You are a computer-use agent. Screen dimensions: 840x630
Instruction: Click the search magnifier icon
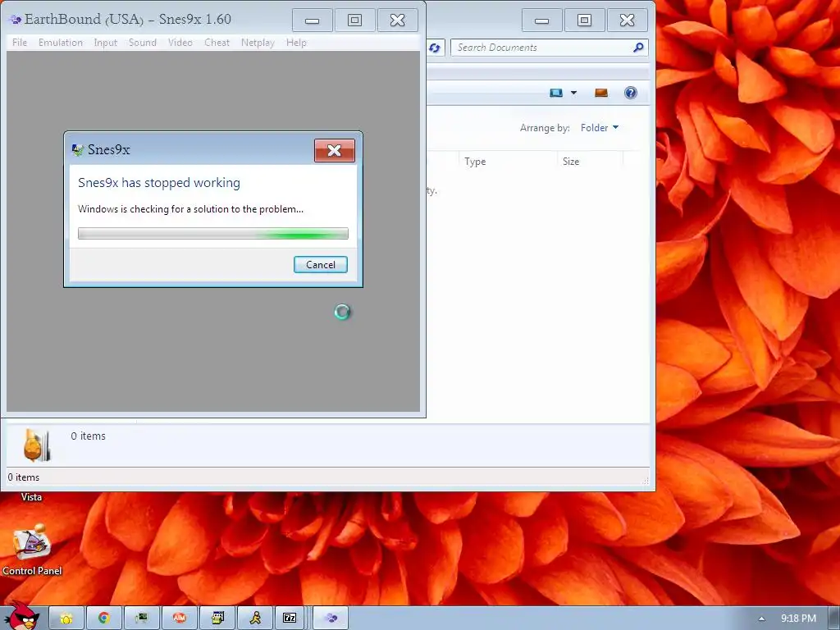(x=638, y=48)
